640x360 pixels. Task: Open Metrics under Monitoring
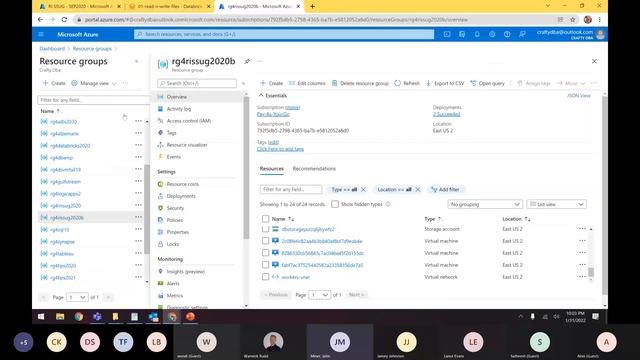point(174,296)
